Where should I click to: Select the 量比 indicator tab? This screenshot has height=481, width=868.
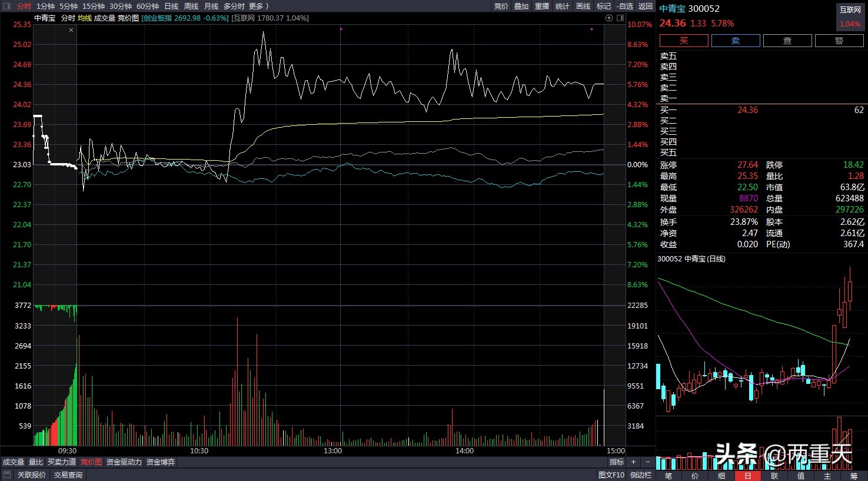click(36, 462)
